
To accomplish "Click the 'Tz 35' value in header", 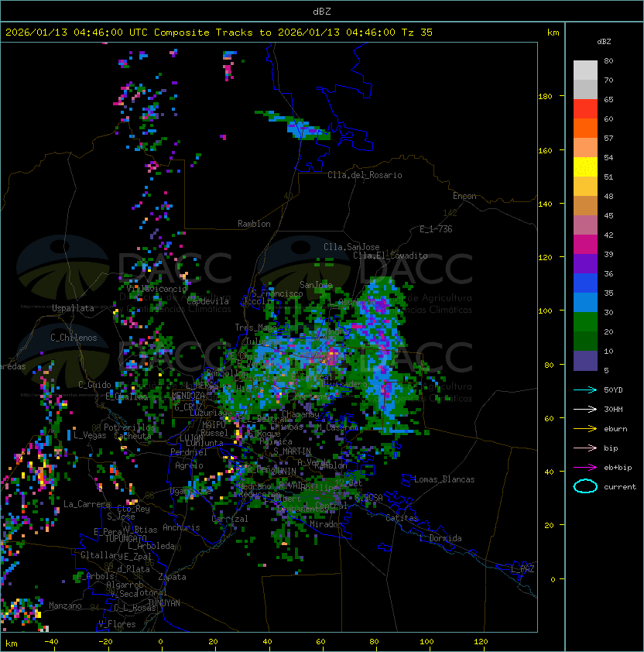I will pyautogui.click(x=417, y=33).
